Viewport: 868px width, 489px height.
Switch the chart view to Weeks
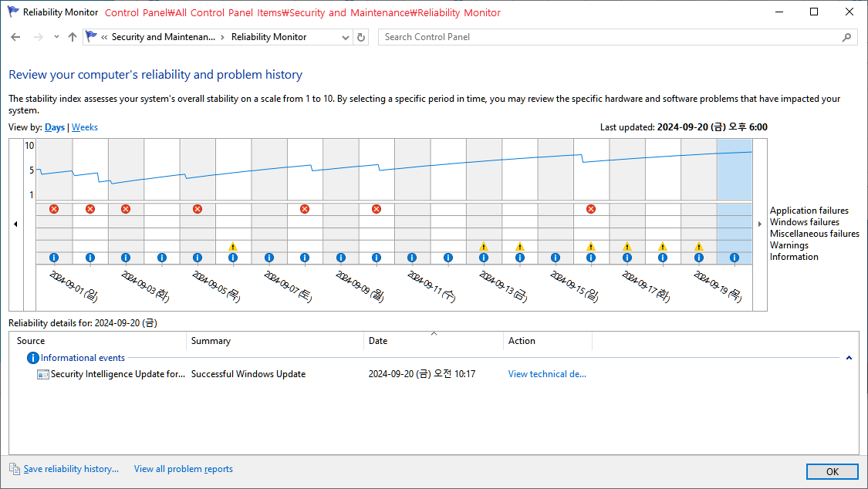tap(85, 127)
